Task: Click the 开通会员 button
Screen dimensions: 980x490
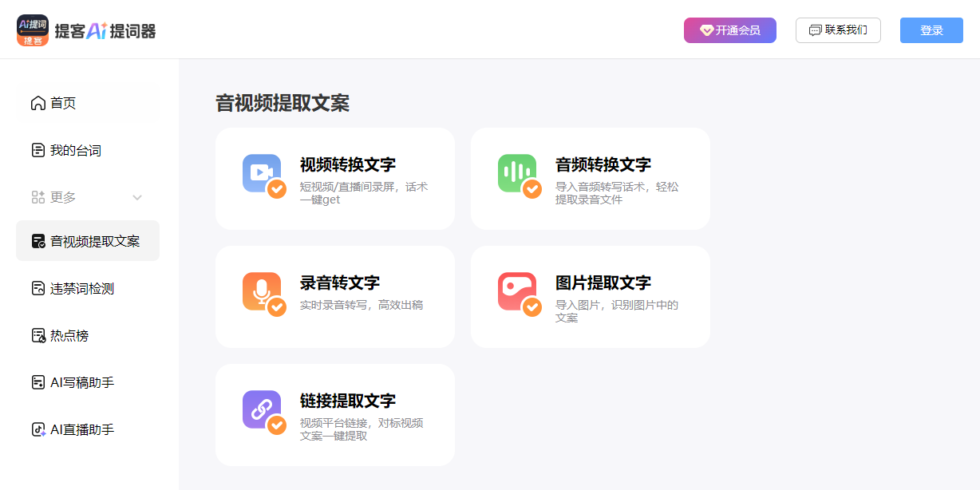Action: (x=730, y=30)
